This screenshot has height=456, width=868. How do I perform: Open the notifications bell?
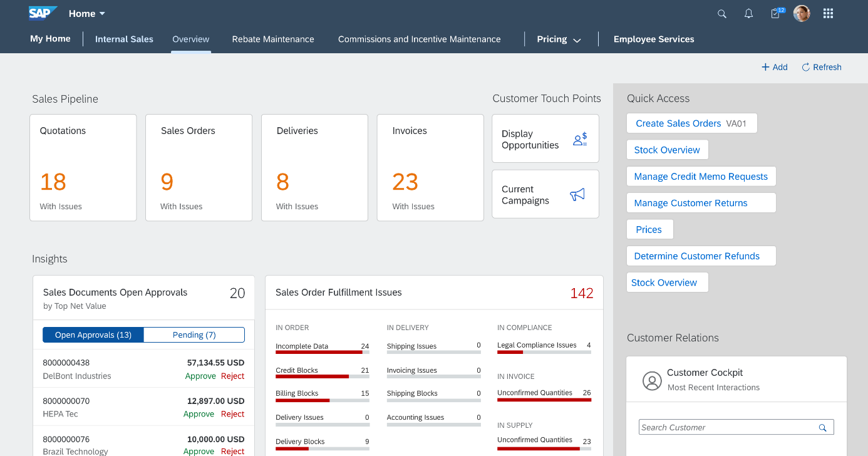[748, 13]
